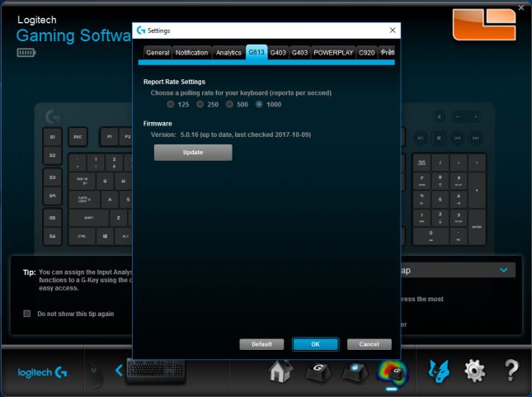Click the 'Report Rate Settings' heading
This screenshot has width=532, height=397.
click(174, 82)
